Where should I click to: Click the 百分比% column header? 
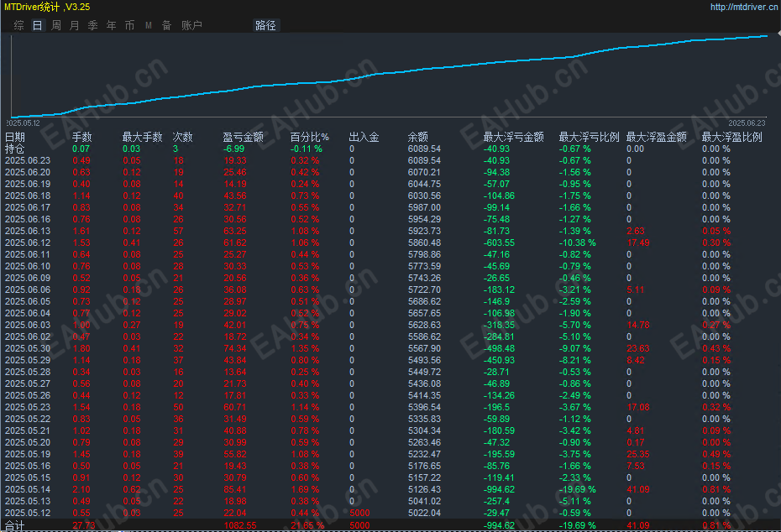[310, 137]
